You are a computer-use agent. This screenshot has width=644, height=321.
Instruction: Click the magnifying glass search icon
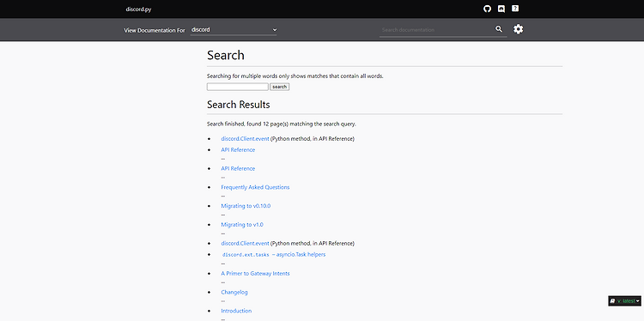click(x=499, y=29)
